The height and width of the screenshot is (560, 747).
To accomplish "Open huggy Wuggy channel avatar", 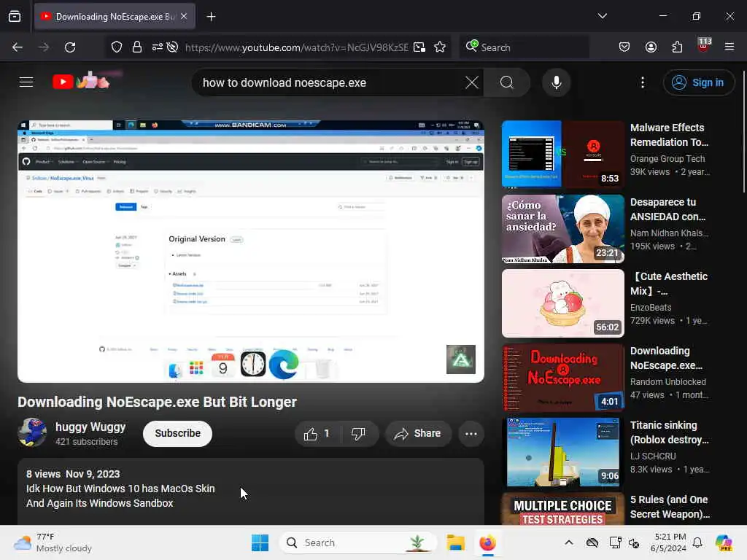I will click(x=32, y=432).
